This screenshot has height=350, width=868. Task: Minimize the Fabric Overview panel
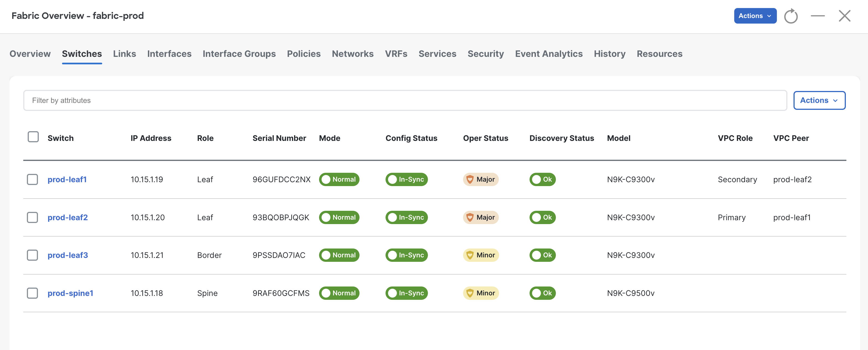tap(818, 16)
